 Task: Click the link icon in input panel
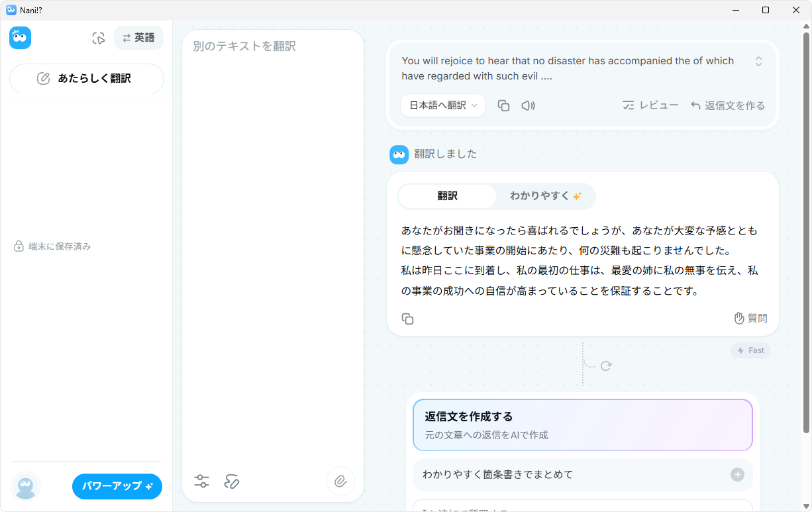pyautogui.click(x=231, y=482)
